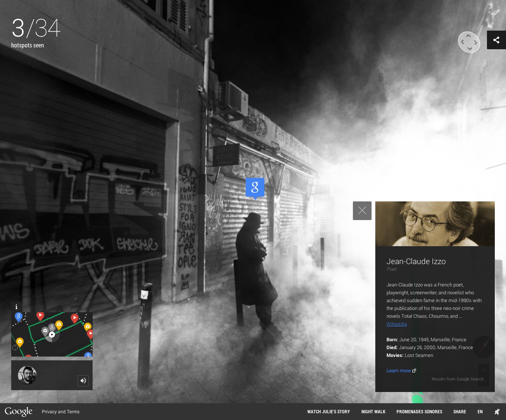
Task: Open the EN language selector
Action: pyautogui.click(x=480, y=412)
